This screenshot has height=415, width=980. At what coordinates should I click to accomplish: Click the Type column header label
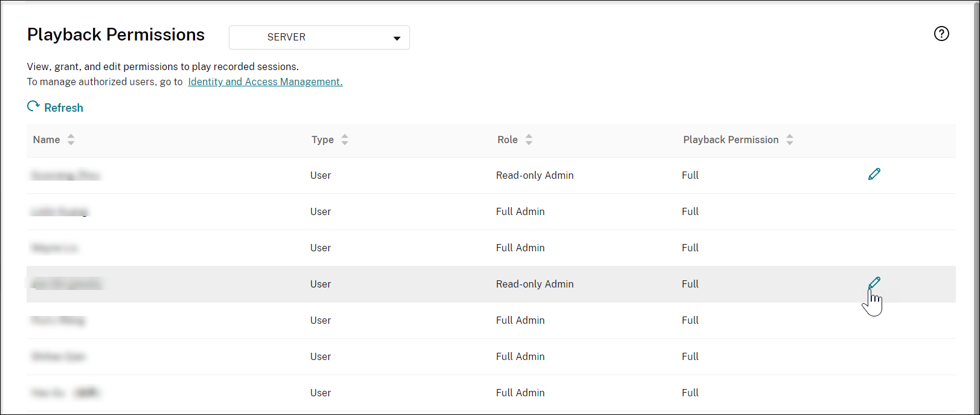(322, 140)
